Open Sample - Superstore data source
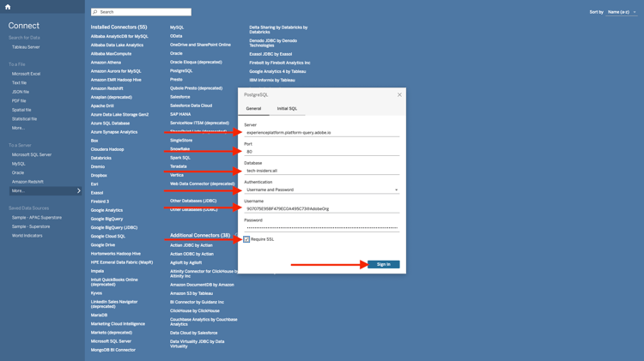This screenshot has width=644, height=361. point(31,226)
